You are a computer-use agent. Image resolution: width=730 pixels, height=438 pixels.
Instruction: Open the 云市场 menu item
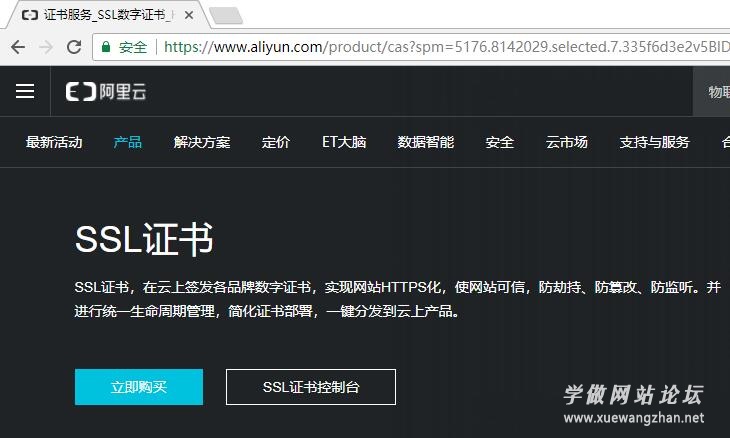pyautogui.click(x=567, y=142)
